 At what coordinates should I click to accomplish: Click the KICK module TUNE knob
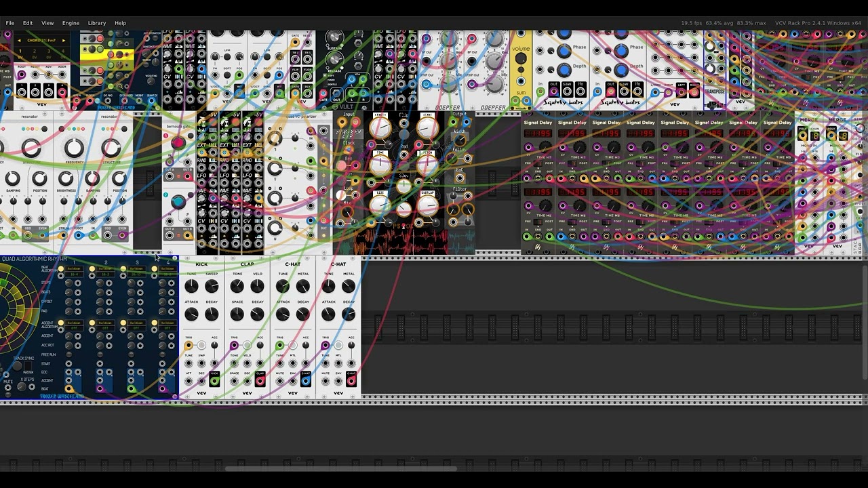click(x=192, y=287)
